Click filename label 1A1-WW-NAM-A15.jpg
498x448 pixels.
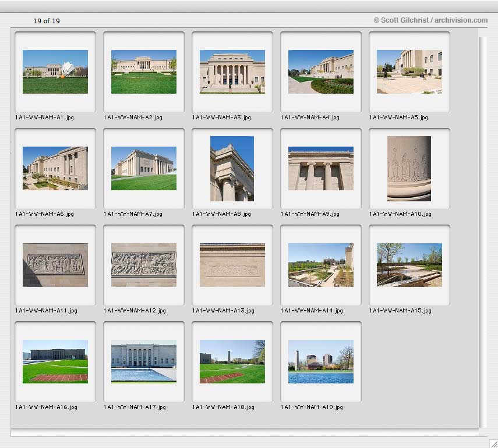coord(401,311)
